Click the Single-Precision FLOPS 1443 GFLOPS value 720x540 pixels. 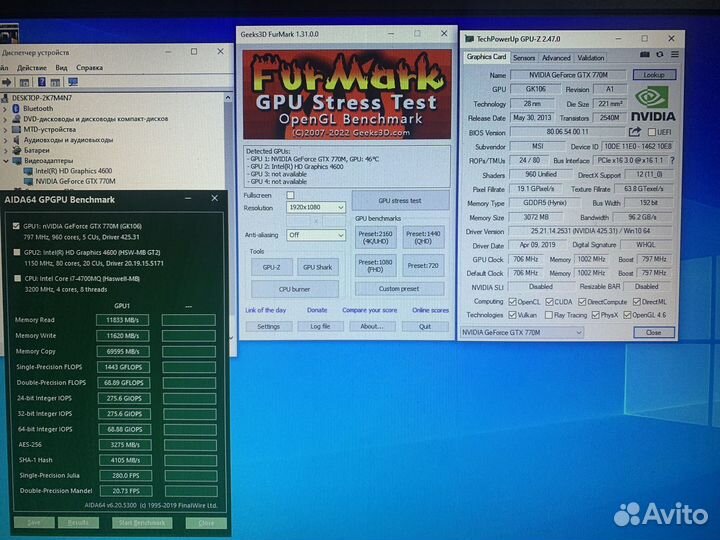coord(124,367)
